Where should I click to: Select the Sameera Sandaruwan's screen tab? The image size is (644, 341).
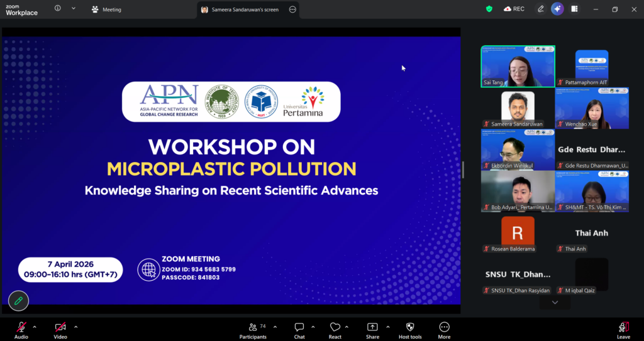[x=245, y=9]
